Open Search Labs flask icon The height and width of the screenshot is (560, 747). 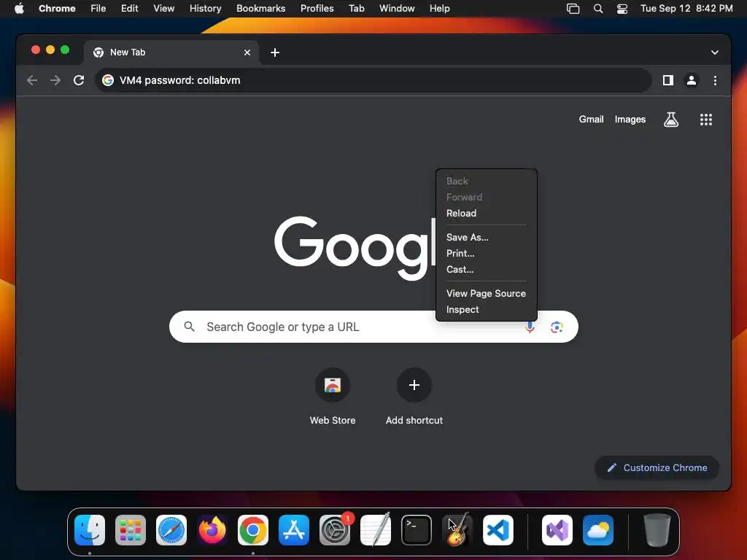(671, 120)
